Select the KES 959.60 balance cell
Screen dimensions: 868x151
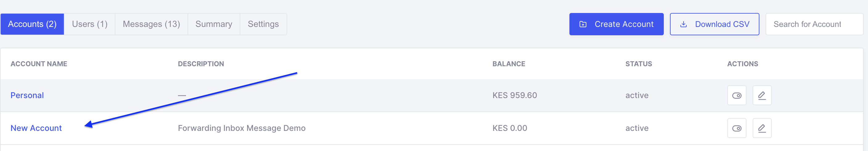coord(515,96)
